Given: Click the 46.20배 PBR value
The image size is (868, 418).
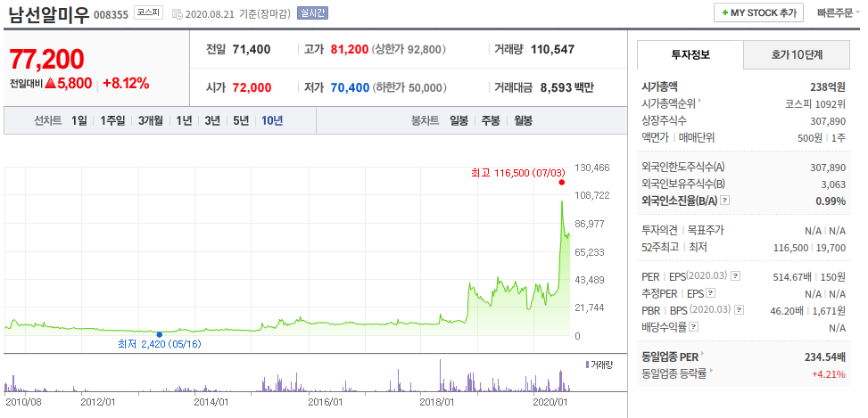Looking at the screenshot, I should point(787,310).
